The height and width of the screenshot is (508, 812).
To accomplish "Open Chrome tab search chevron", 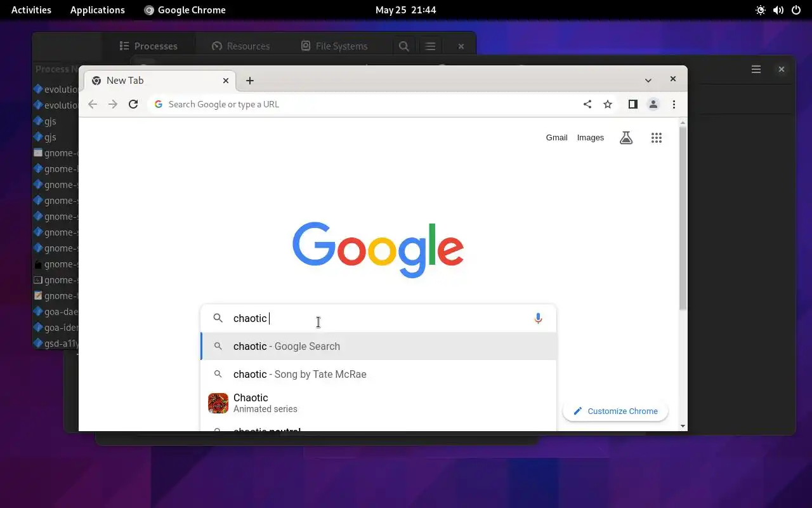I will (648, 81).
